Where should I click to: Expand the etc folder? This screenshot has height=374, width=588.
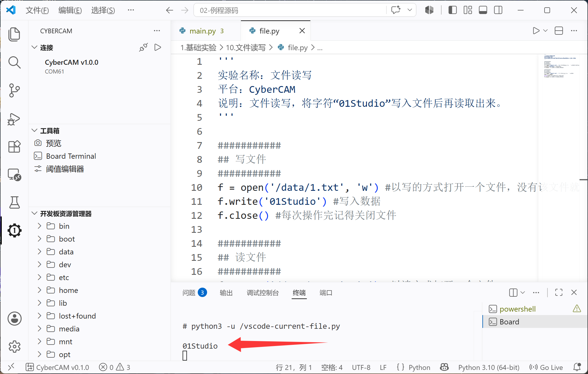pos(40,277)
